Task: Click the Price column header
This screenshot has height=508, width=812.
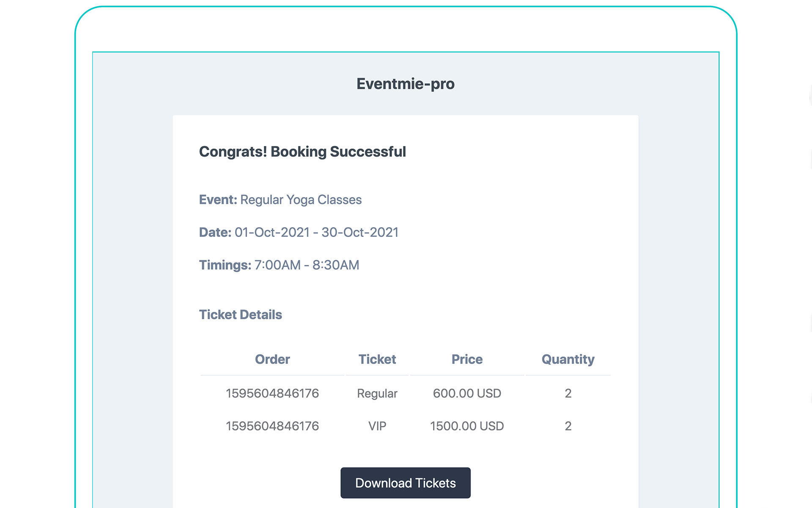Action: (x=467, y=359)
